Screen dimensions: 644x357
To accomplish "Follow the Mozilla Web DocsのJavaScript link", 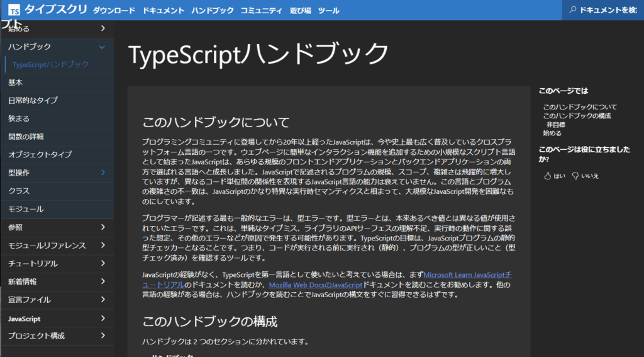I will 316,285.
